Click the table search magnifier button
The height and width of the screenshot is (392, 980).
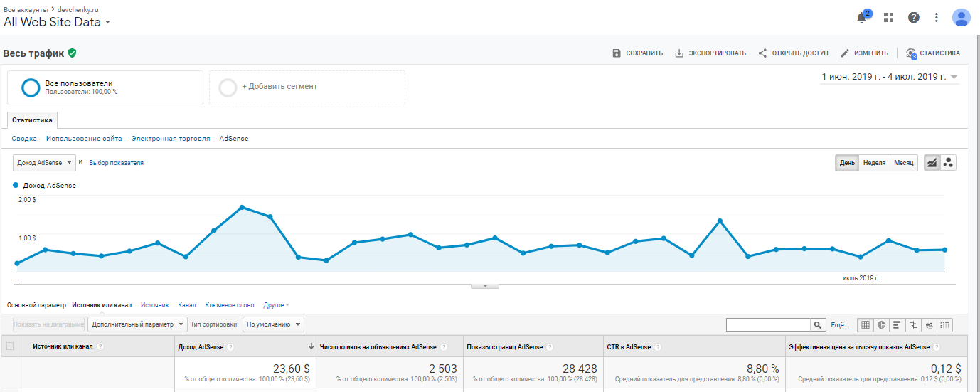click(819, 324)
